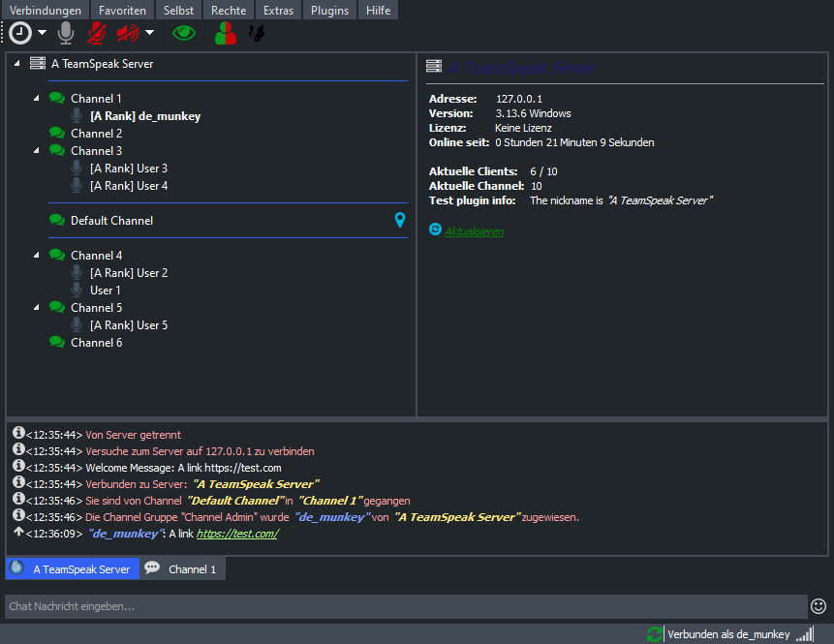
Task: Select User 1 in Channel 4
Action: [106, 291]
